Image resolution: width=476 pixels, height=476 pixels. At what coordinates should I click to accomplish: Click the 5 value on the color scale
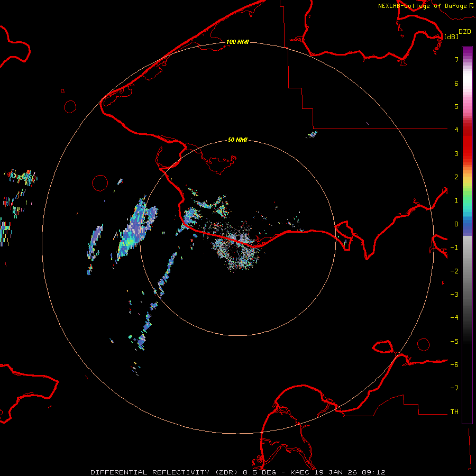click(456, 106)
